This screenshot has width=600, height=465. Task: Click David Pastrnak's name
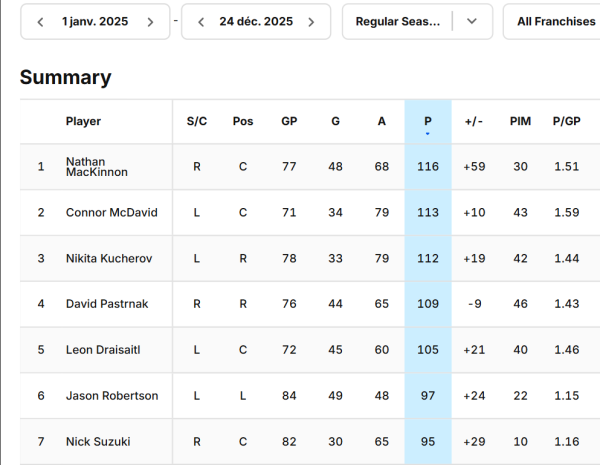pyautogui.click(x=107, y=304)
